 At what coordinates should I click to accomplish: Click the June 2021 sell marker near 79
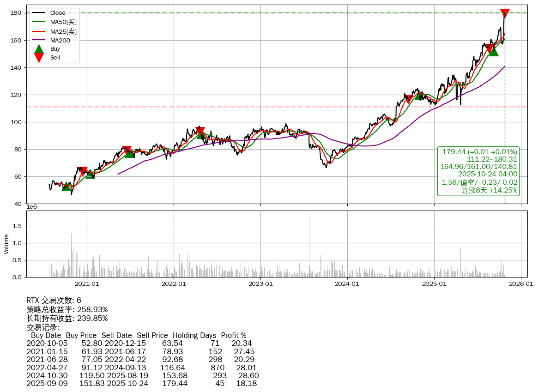tap(127, 150)
